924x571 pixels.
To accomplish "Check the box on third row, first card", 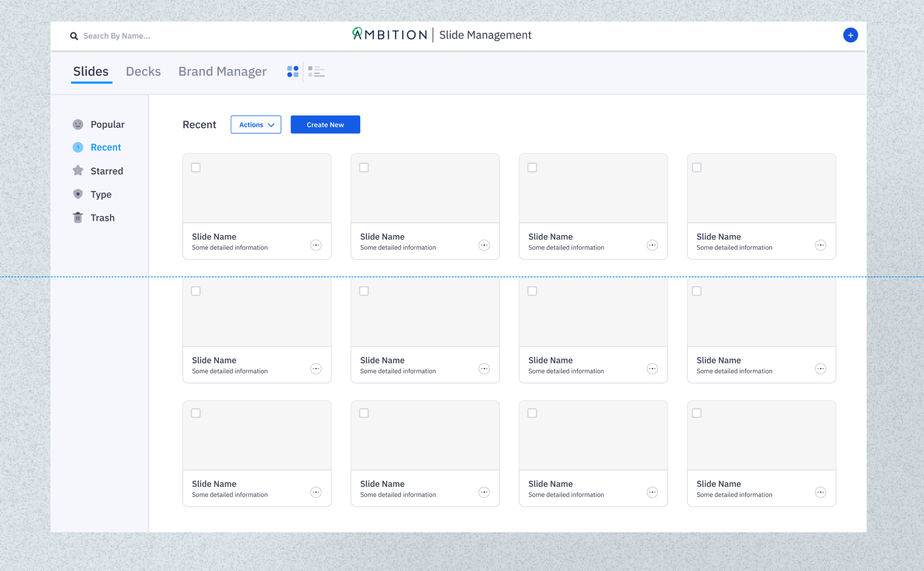I will coord(196,413).
